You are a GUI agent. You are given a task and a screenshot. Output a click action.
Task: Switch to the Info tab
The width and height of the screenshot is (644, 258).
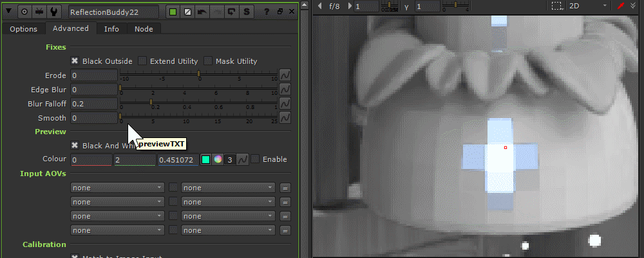coord(111,29)
